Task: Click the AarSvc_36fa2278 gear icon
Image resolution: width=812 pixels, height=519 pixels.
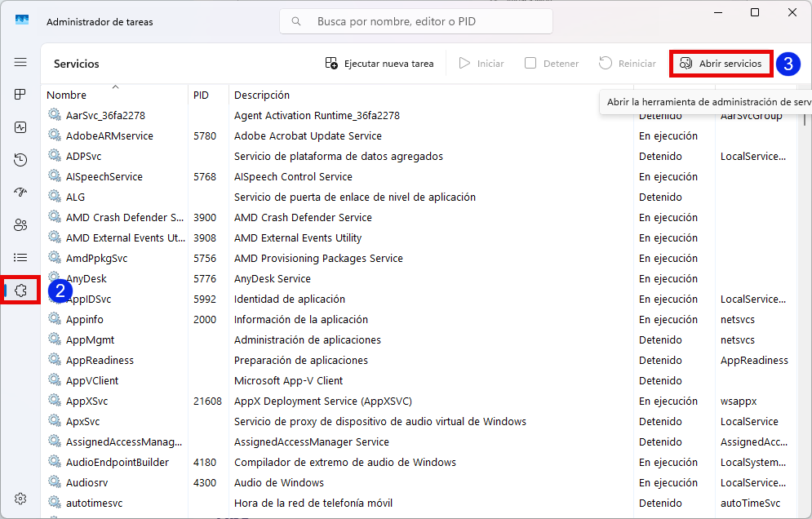Action: click(55, 114)
